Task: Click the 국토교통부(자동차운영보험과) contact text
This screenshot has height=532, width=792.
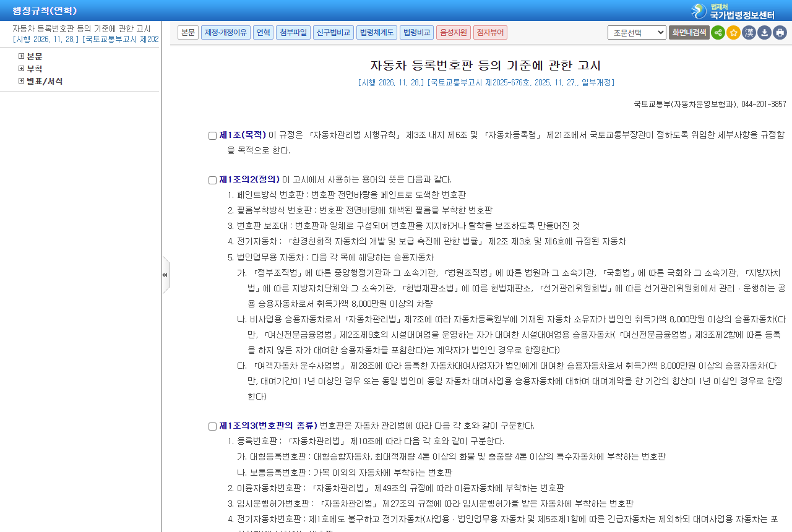Action: [710, 105]
